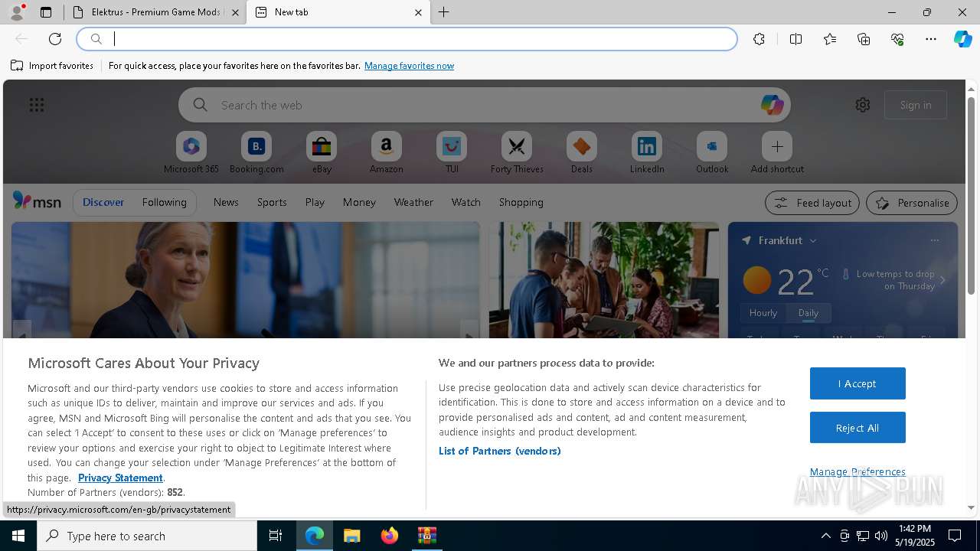Open the Play menu item
980x551 pixels.
pos(315,202)
